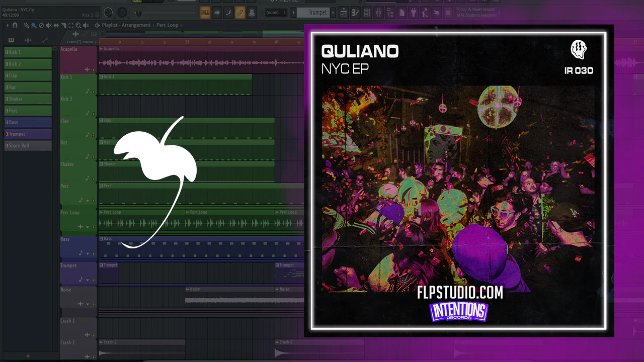Open the Playlist view from the top toolbar
The width and height of the screenshot is (644, 362).
[344, 13]
